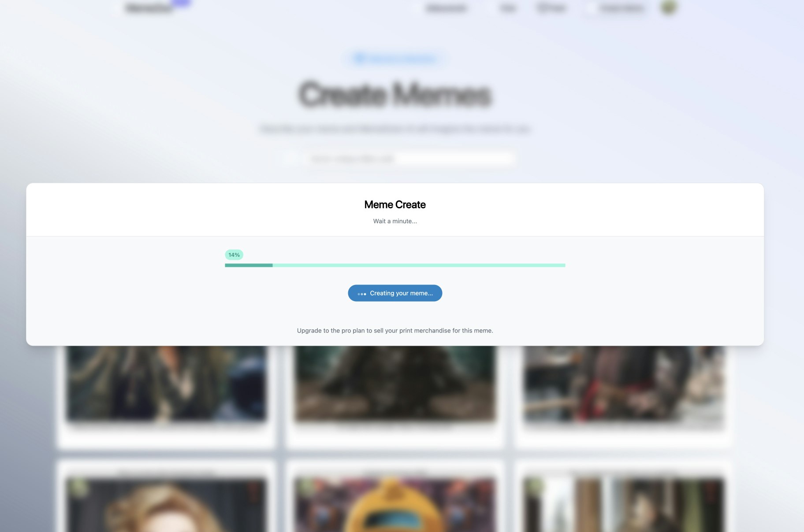The height and width of the screenshot is (532, 804).
Task: Click the "Meme Create" dialog title
Action: point(395,205)
